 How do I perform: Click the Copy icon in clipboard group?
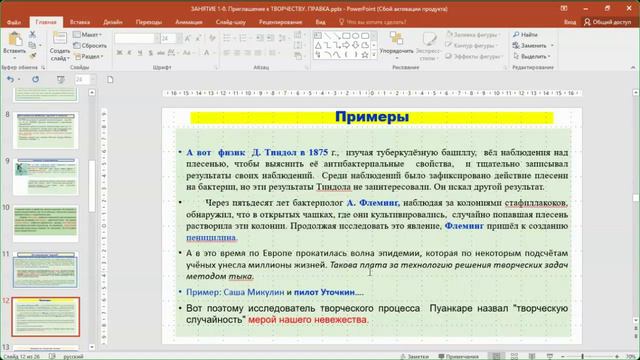pyautogui.click(x=32, y=45)
